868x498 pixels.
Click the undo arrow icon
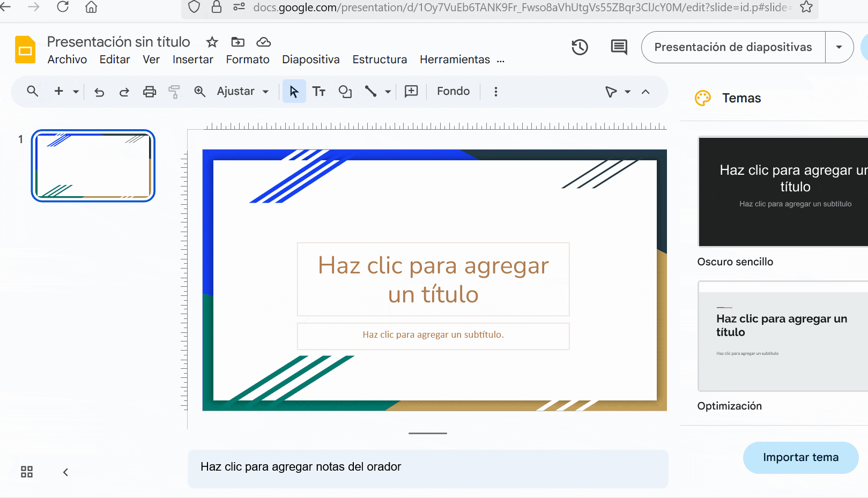tap(99, 92)
